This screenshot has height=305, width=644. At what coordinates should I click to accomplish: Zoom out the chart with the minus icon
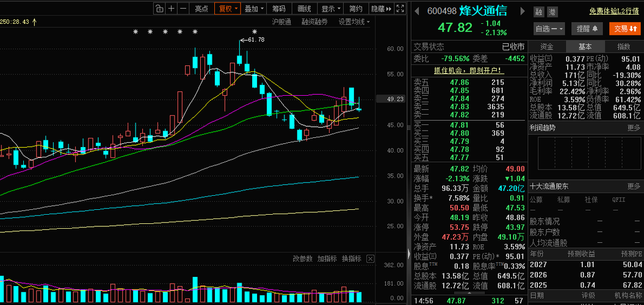coord(183,8)
